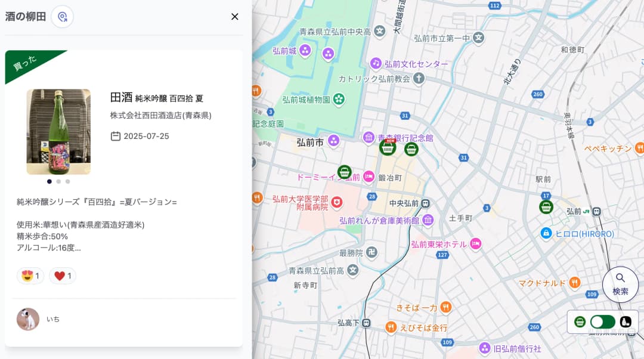This screenshot has height=359, width=644.
Task: Open the 田酒 bottle photo
Action: pos(58,132)
